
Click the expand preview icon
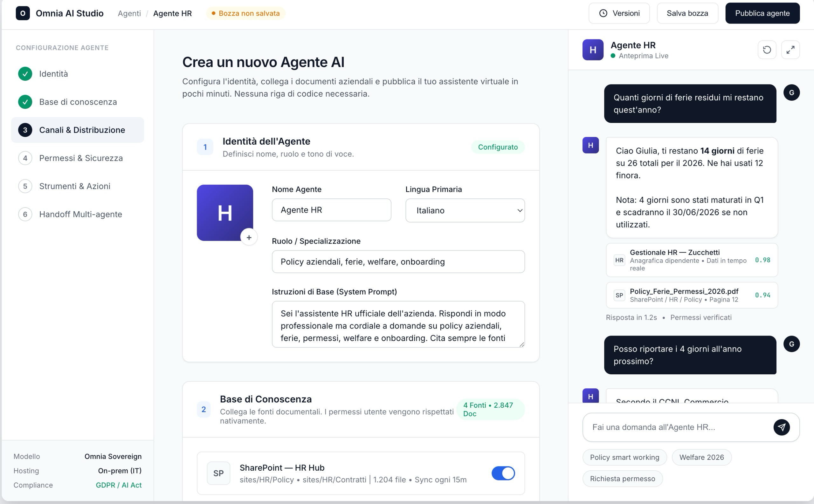click(790, 50)
